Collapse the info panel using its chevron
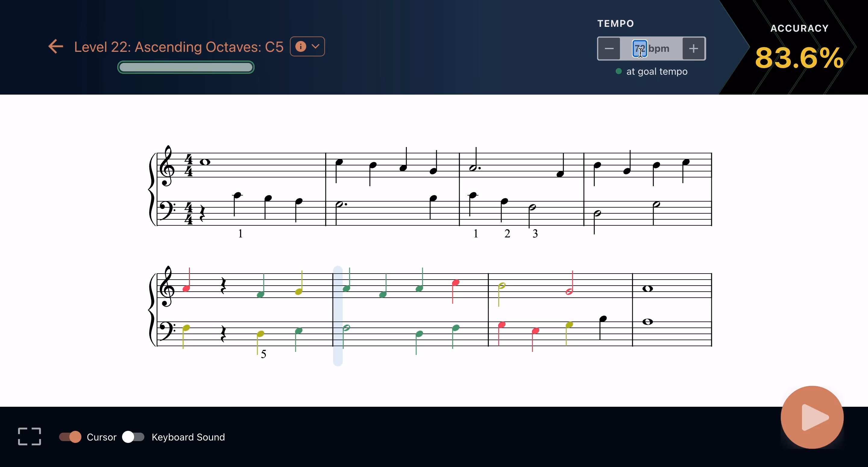 point(315,46)
